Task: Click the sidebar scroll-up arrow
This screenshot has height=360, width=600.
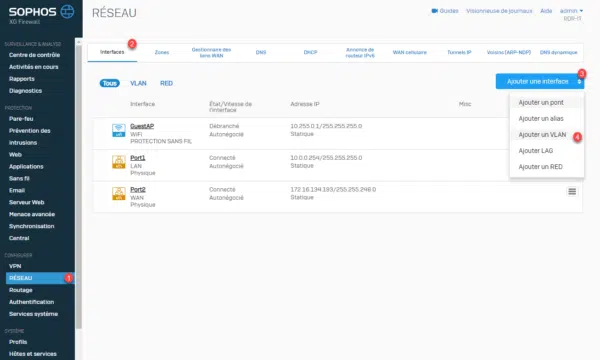Action: tap(78, 41)
